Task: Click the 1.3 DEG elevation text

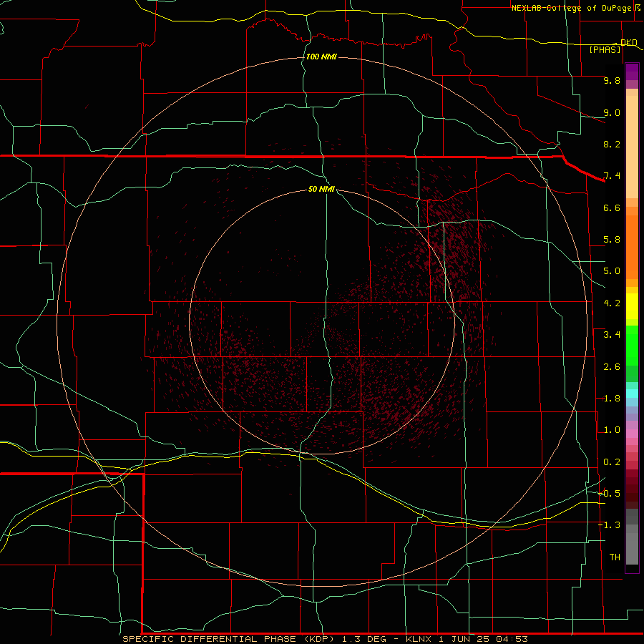Action: pos(364,639)
